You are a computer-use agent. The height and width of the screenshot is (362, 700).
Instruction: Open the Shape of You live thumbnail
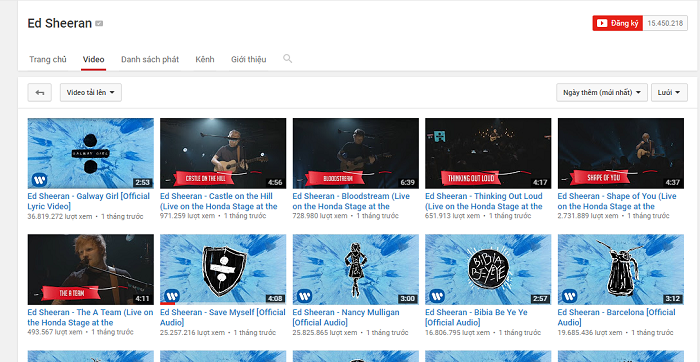(x=621, y=153)
